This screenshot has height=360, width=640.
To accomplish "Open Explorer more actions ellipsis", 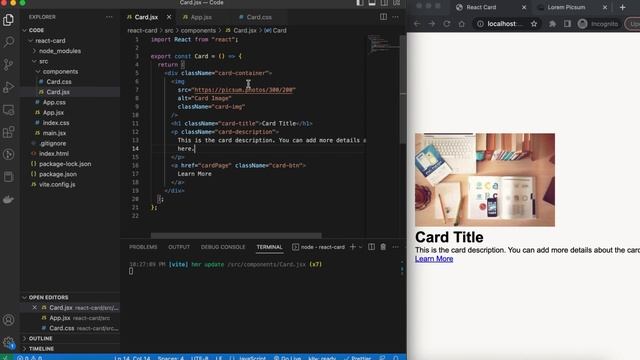I will pyautogui.click(x=109, y=17).
